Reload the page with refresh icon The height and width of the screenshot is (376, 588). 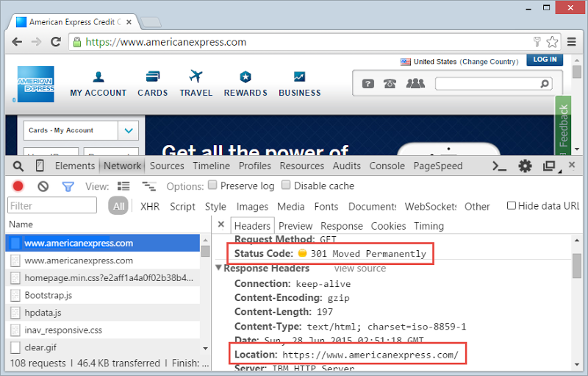[56, 42]
